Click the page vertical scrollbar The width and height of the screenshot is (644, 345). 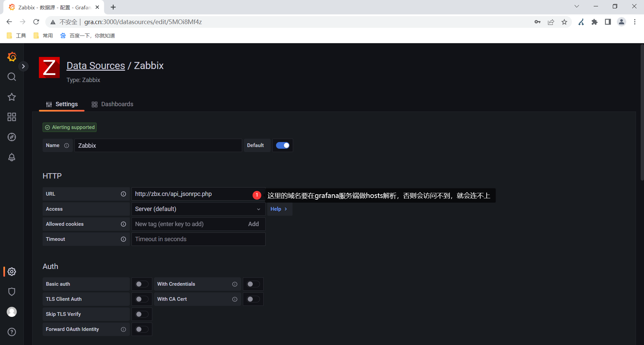[642, 112]
